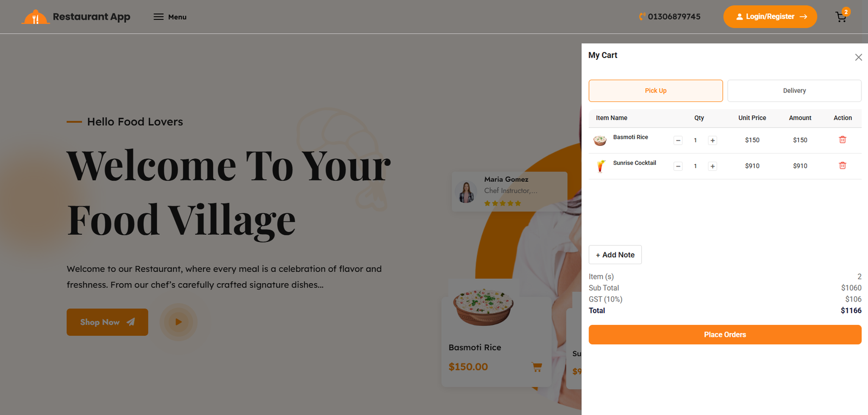
Task: Delete Basmoti Rice from the cart
Action: coord(843,140)
